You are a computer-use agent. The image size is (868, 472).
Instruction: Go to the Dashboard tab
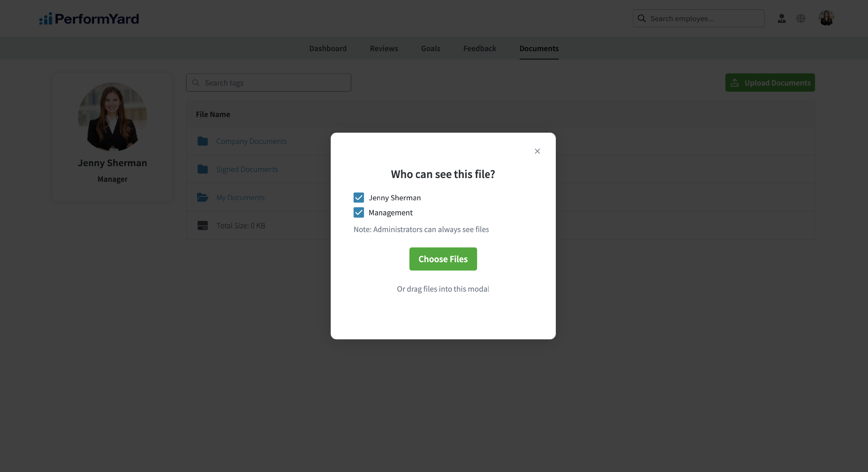point(328,49)
